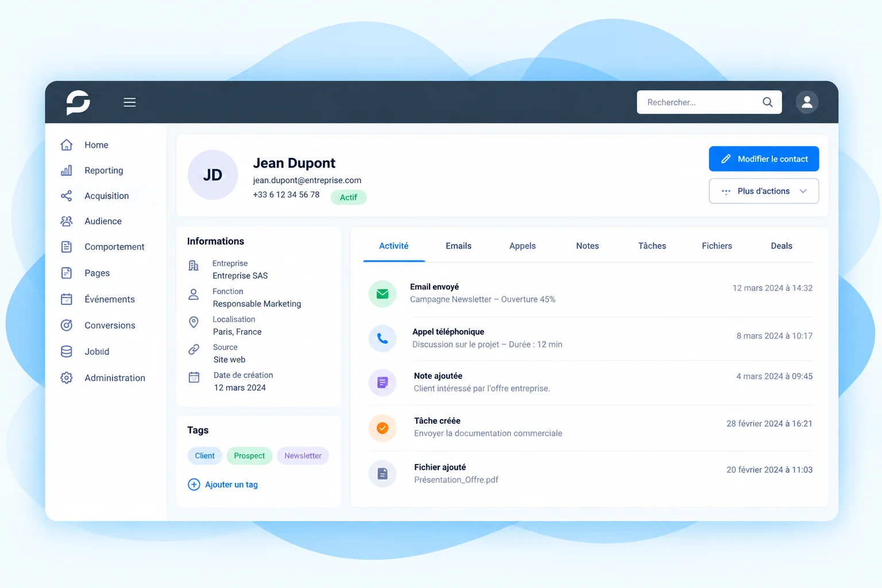Expand the Plus d'actions dropdown

(764, 191)
